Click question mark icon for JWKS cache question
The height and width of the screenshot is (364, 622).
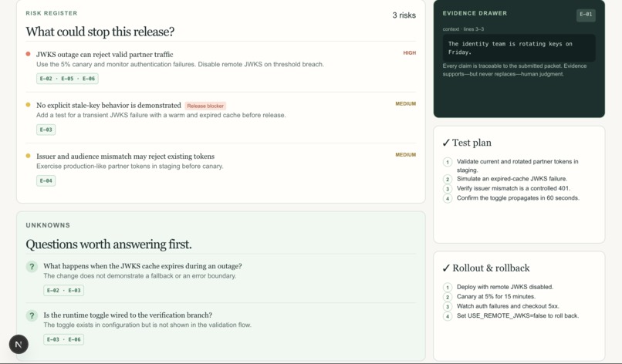coord(32,267)
